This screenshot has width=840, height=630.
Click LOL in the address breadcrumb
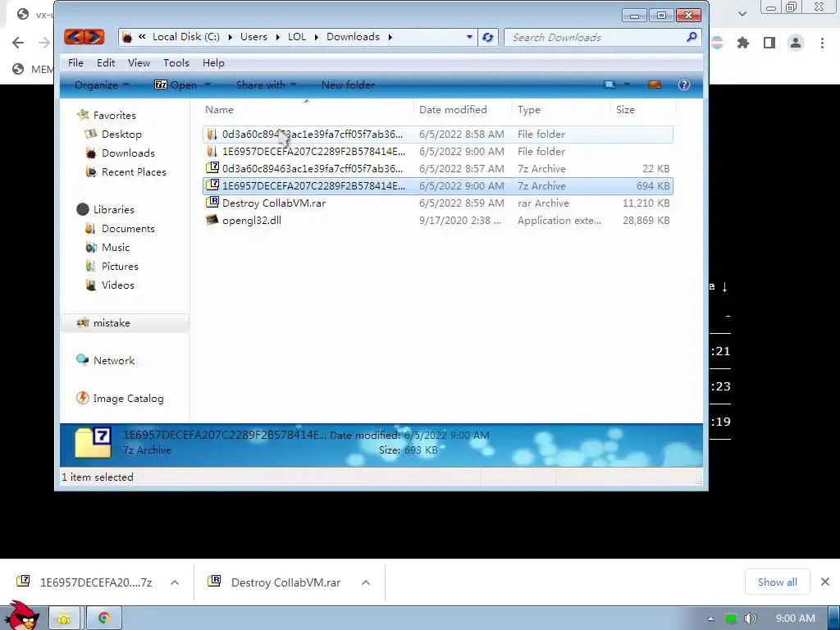pyautogui.click(x=297, y=37)
